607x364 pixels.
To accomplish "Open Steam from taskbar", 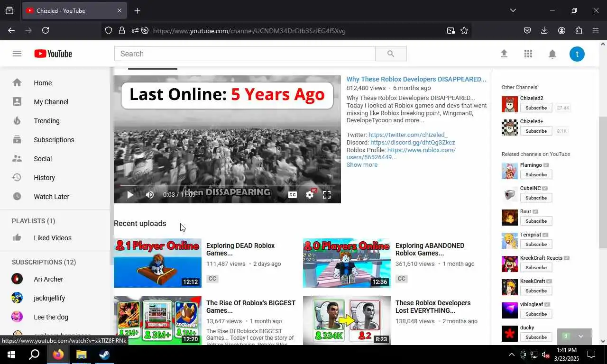I will tap(104, 355).
